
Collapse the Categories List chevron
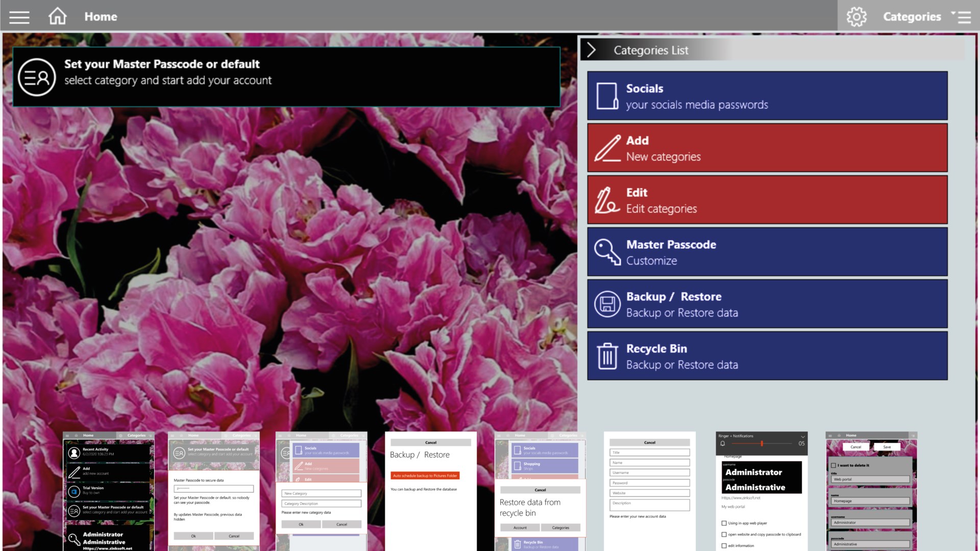point(591,50)
